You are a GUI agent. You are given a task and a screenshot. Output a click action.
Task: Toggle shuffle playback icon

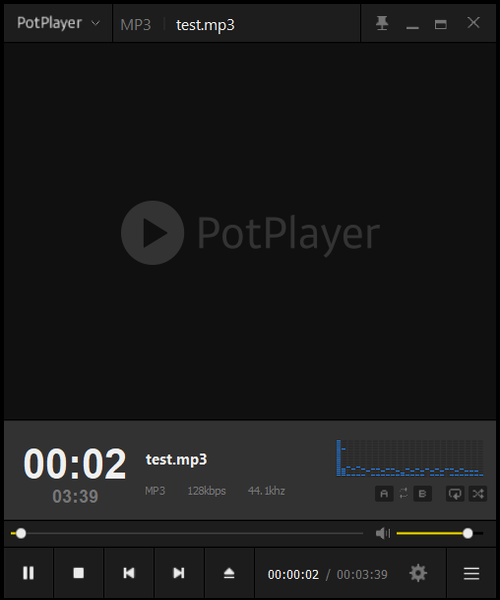478,494
